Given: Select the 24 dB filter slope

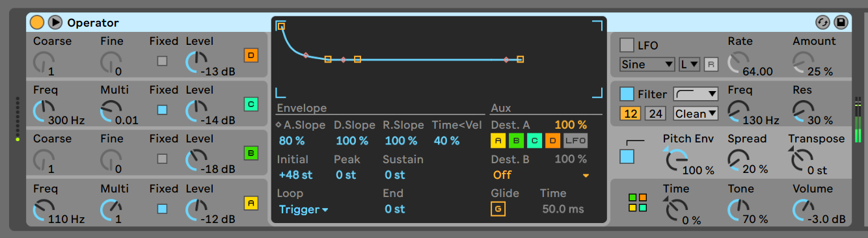Looking at the screenshot, I should click(656, 114).
